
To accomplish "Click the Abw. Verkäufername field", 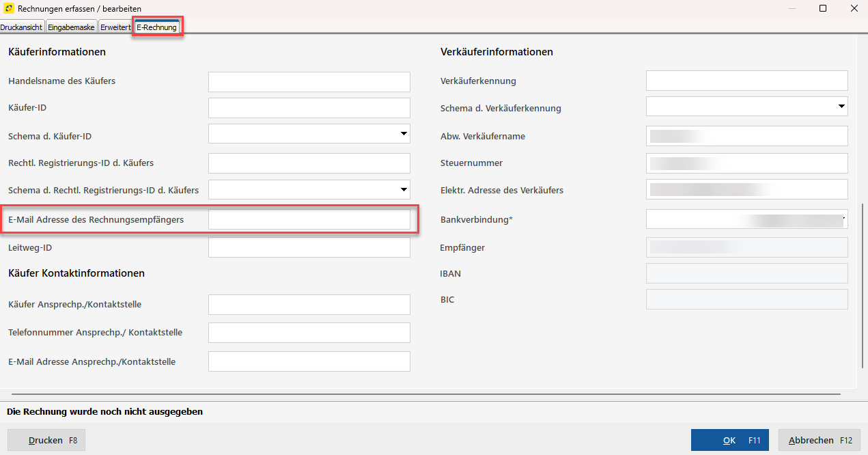I will pos(747,136).
